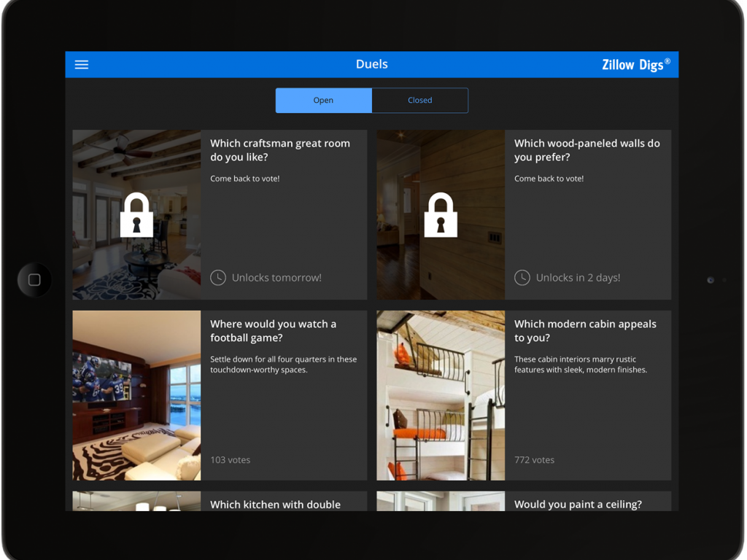Click 'Come back to vote!' under craftsman great room
This screenshot has height=560, width=747.
(245, 179)
